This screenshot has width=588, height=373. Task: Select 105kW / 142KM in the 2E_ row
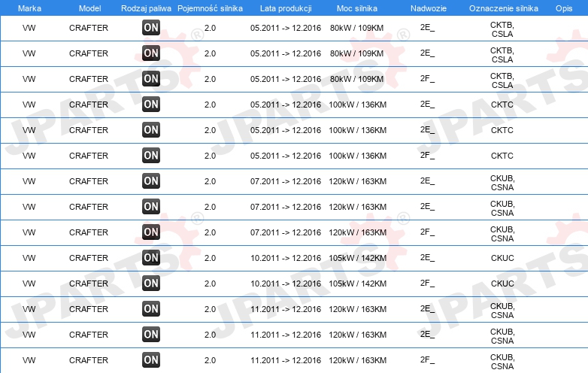(x=357, y=258)
